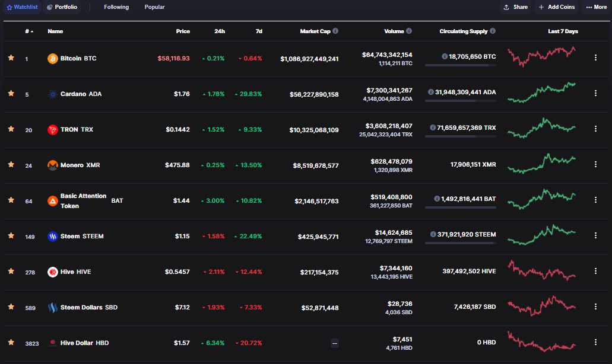Toggle the watchlist star for Steem
612x364 pixels.
click(11, 236)
